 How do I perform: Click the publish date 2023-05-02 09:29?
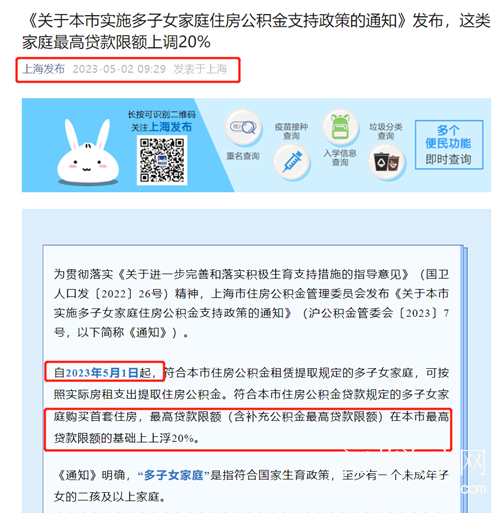(119, 69)
